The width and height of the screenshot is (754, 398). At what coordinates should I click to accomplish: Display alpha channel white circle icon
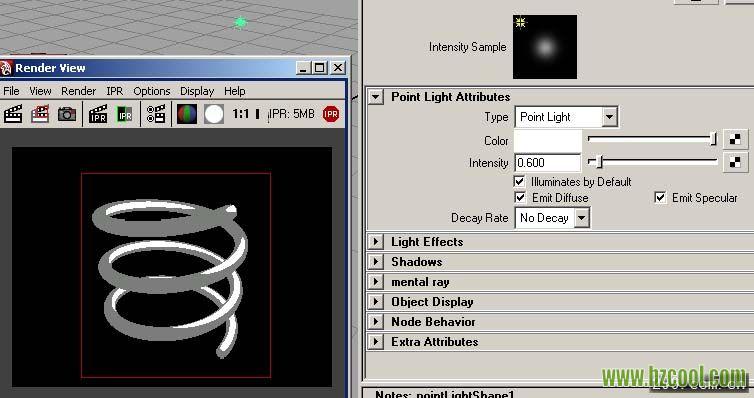pyautogui.click(x=214, y=114)
